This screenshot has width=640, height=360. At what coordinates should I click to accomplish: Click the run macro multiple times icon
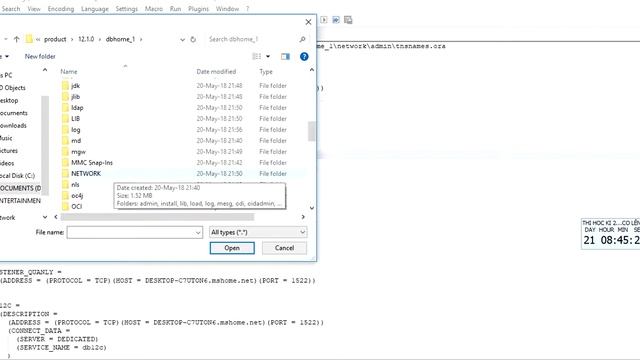click(x=336, y=20)
